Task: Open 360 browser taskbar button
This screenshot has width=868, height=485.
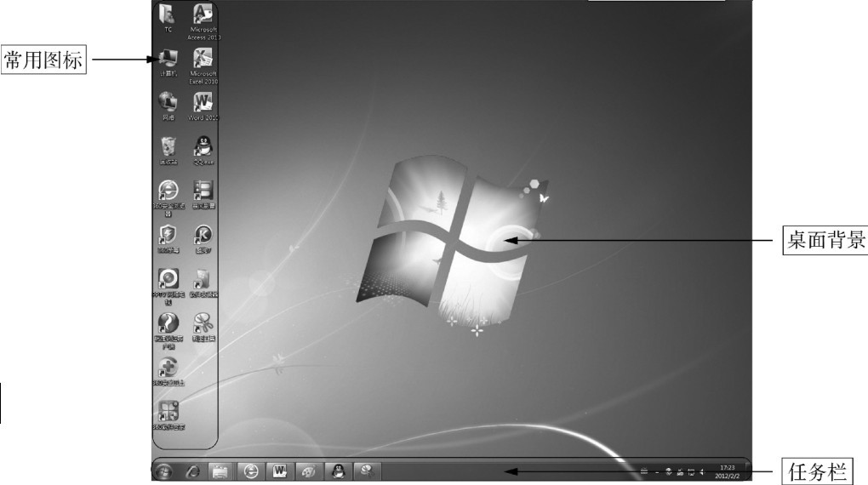Action: tap(251, 471)
